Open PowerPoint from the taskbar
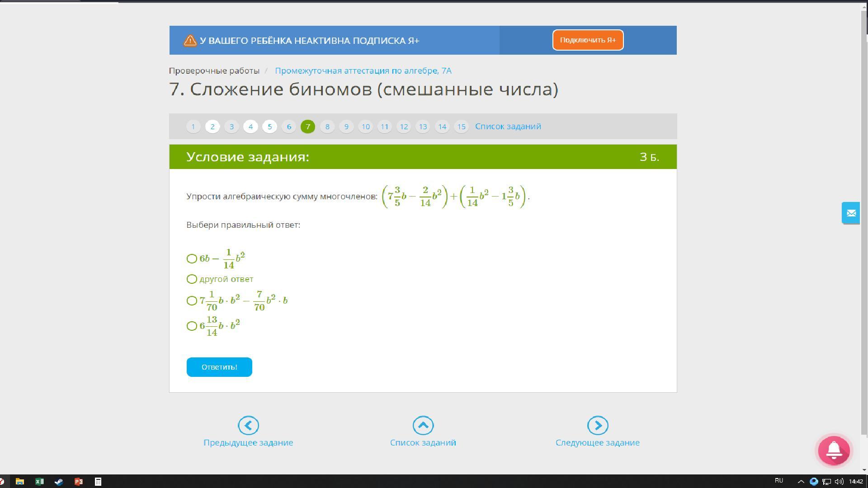Viewport: 868px width, 488px height. pos(78,481)
